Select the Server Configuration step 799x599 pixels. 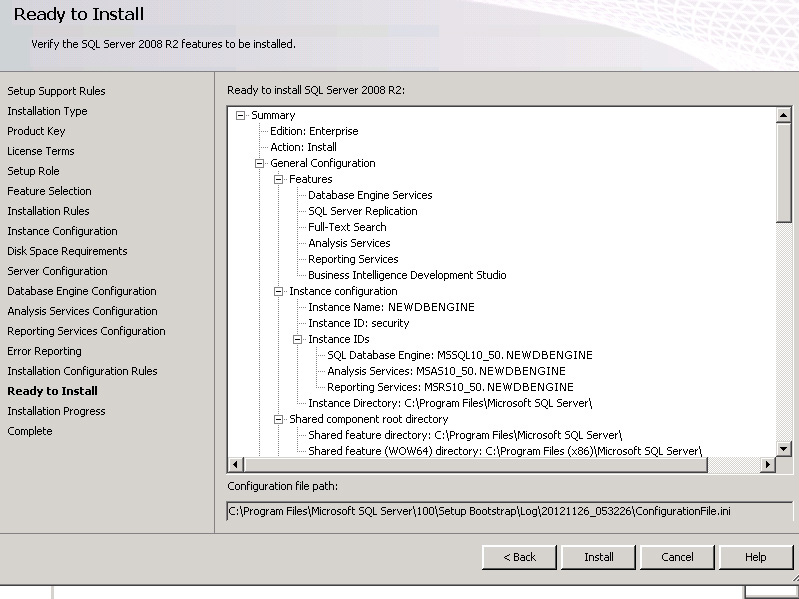pyautogui.click(x=57, y=271)
